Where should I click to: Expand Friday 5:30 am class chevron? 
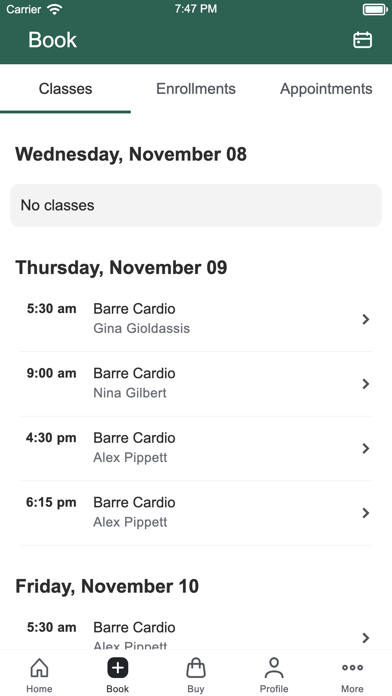(x=366, y=638)
